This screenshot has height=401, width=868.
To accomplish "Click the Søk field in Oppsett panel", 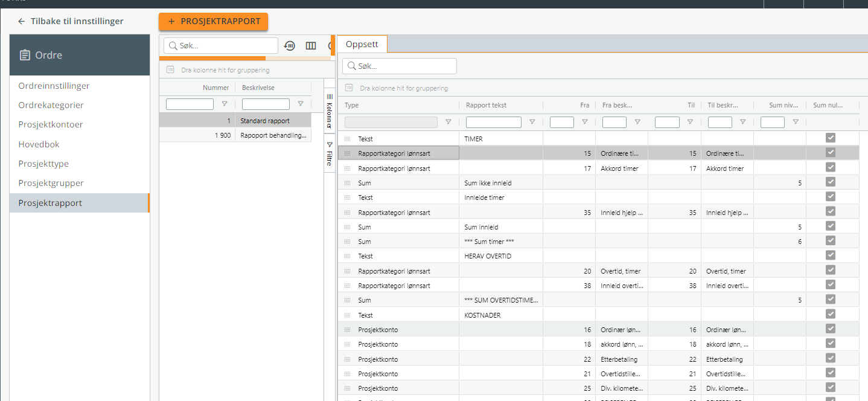I will pyautogui.click(x=400, y=66).
